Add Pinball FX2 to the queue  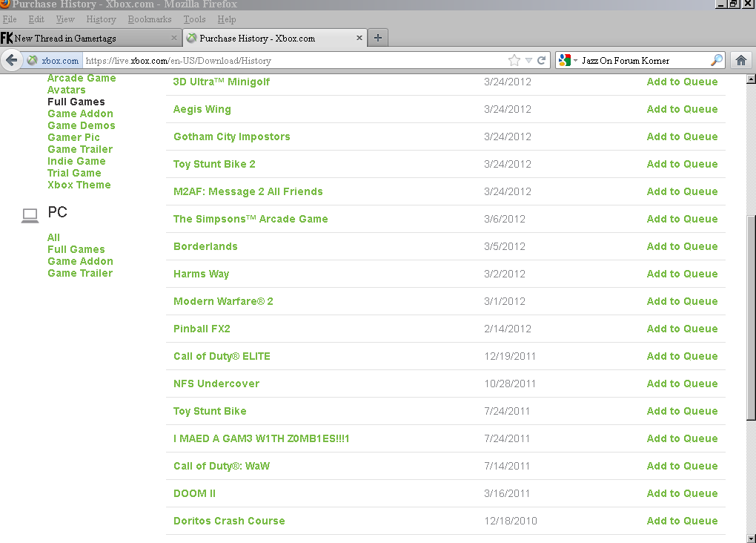[x=682, y=329]
